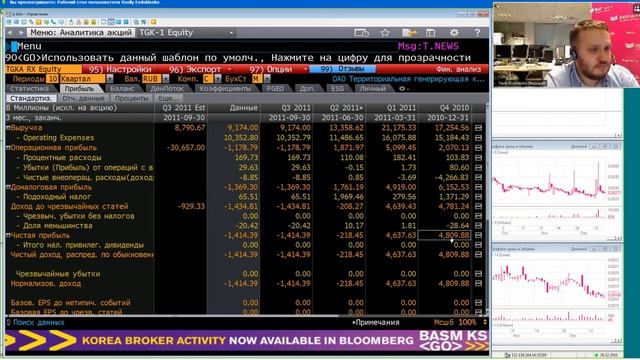Open tab customization gear after Личный tab
The width and height of the screenshot is (640, 360).
point(403,89)
